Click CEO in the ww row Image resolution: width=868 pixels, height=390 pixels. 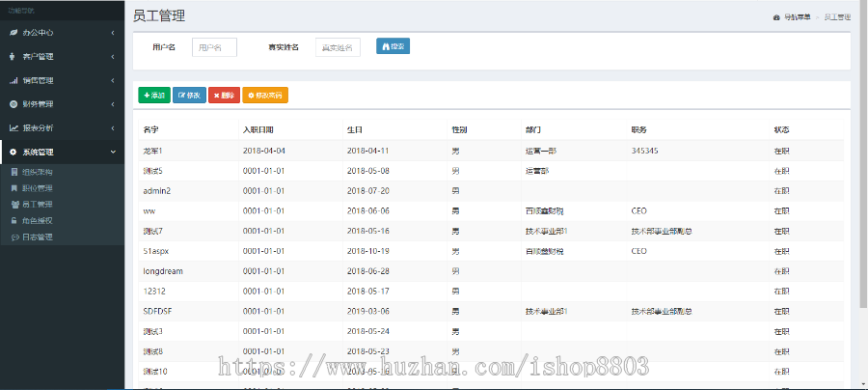tap(638, 211)
